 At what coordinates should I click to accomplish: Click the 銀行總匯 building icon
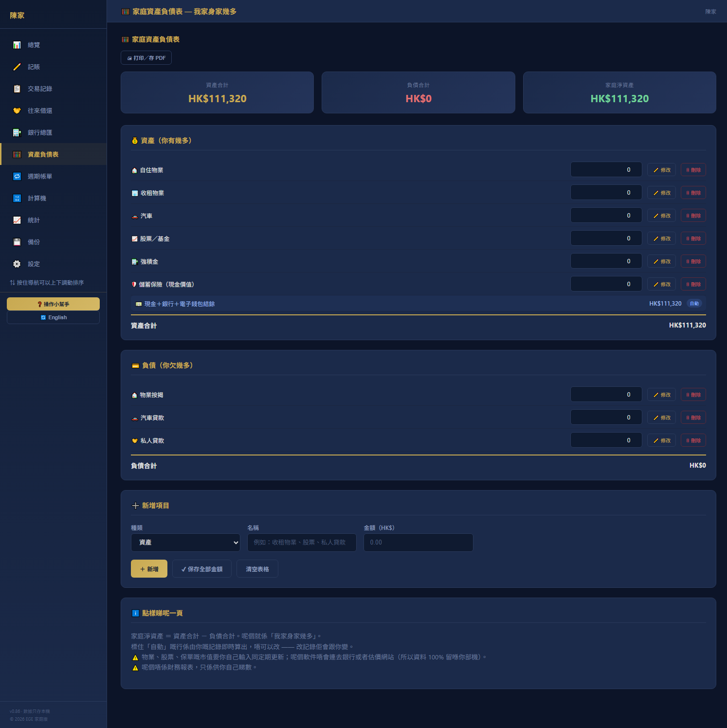click(x=17, y=132)
